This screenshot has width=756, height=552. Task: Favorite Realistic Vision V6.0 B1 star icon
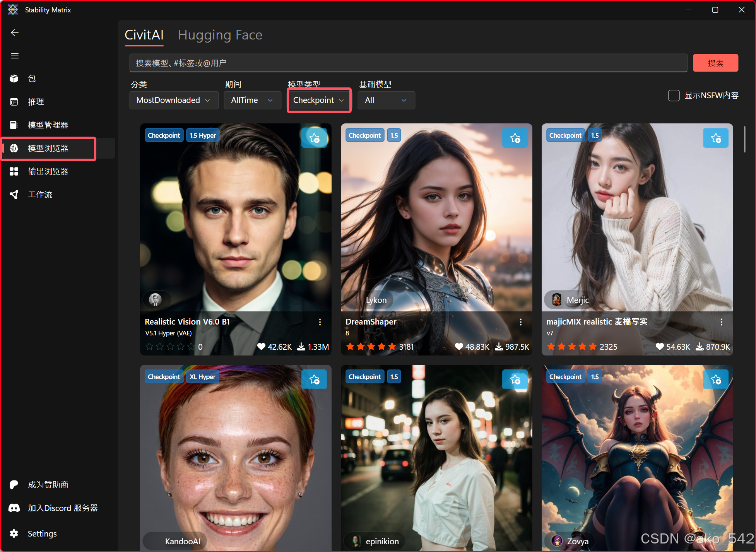(314, 138)
